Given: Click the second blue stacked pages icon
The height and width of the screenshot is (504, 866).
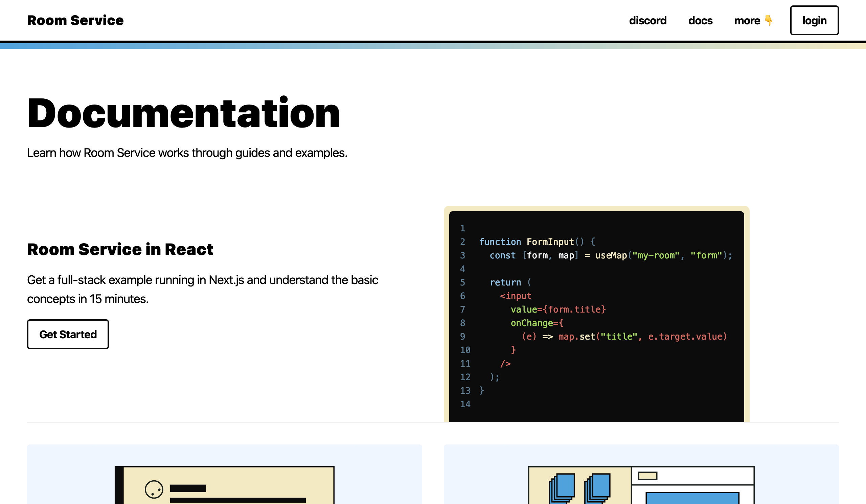Looking at the screenshot, I should (598, 488).
